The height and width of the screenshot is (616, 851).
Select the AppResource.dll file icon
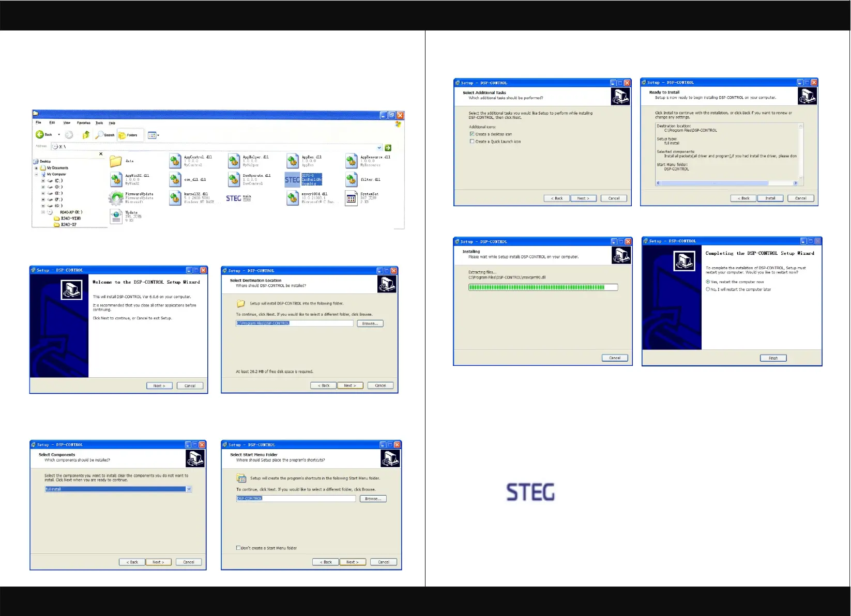pyautogui.click(x=352, y=161)
